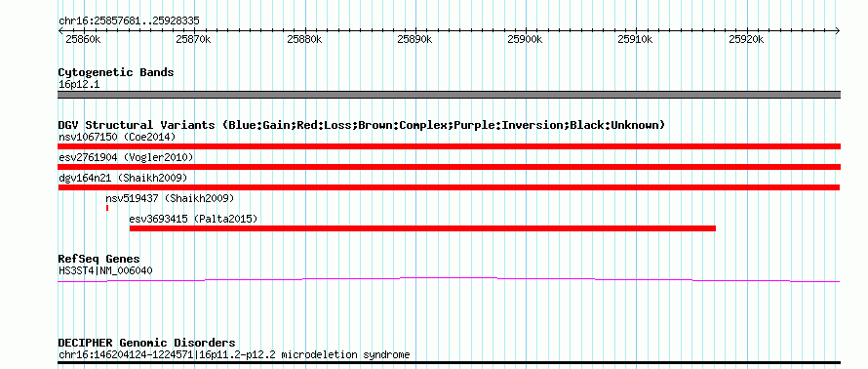Click the 25900k ruler tick label
868x369 pixels.
pos(525,40)
